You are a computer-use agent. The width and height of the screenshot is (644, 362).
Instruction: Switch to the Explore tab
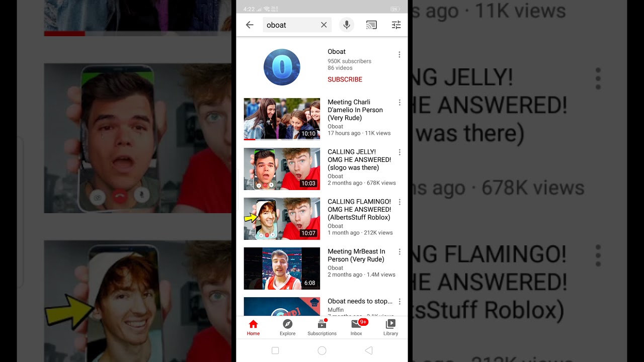tap(288, 327)
